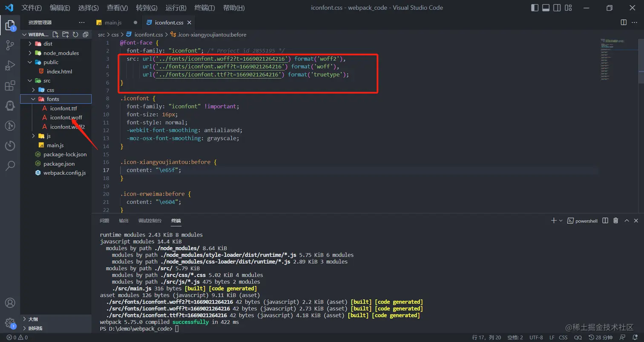The width and height of the screenshot is (644, 342).
Task: Open the Extensions view
Action: coord(10,86)
